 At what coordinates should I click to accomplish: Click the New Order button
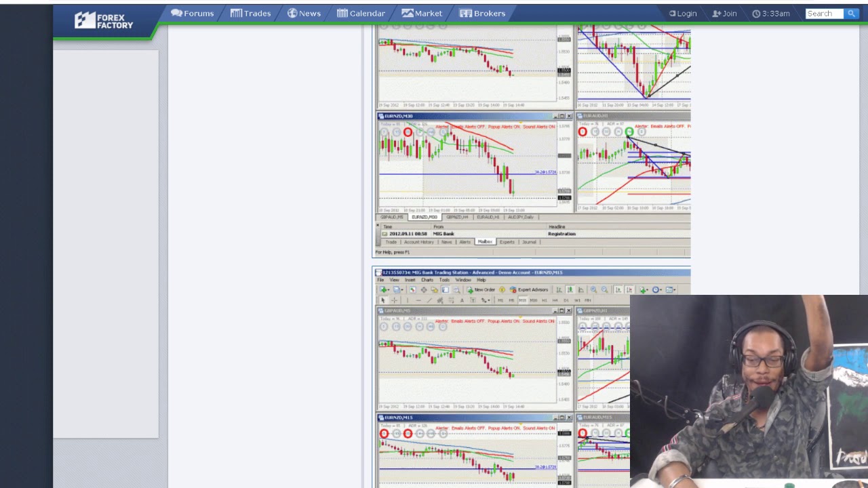[481, 290]
